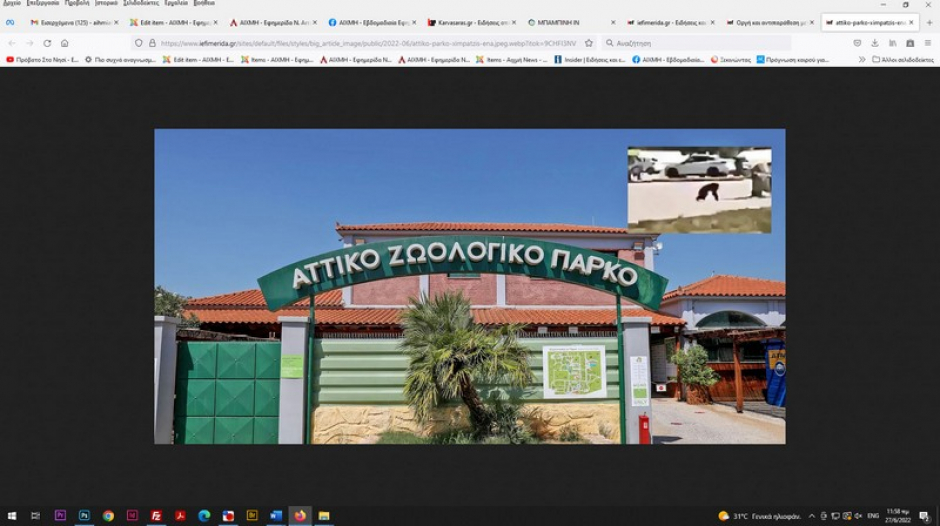Screen dimensions: 940x526
Task: Open the Εργαλεία menu
Action: coord(176,3)
